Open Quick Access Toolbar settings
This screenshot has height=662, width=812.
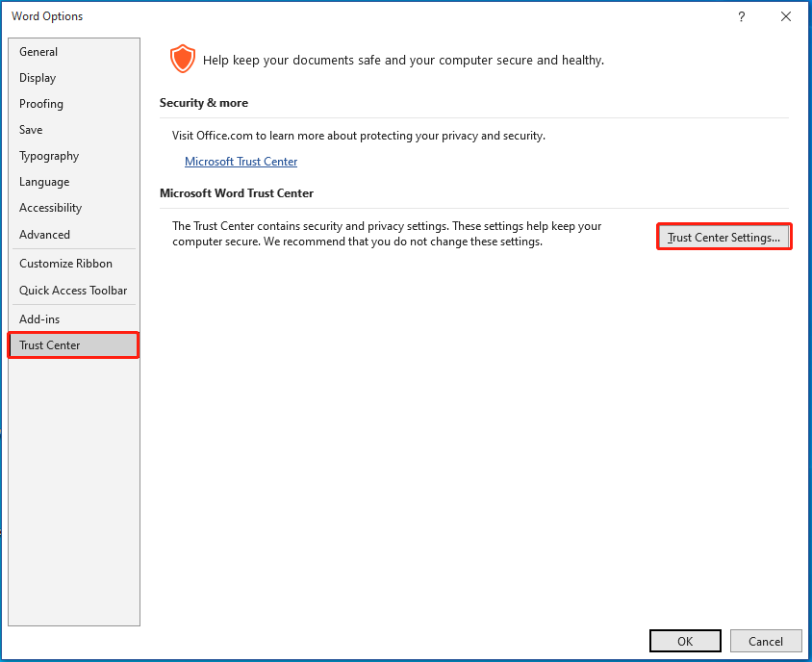[x=73, y=290]
